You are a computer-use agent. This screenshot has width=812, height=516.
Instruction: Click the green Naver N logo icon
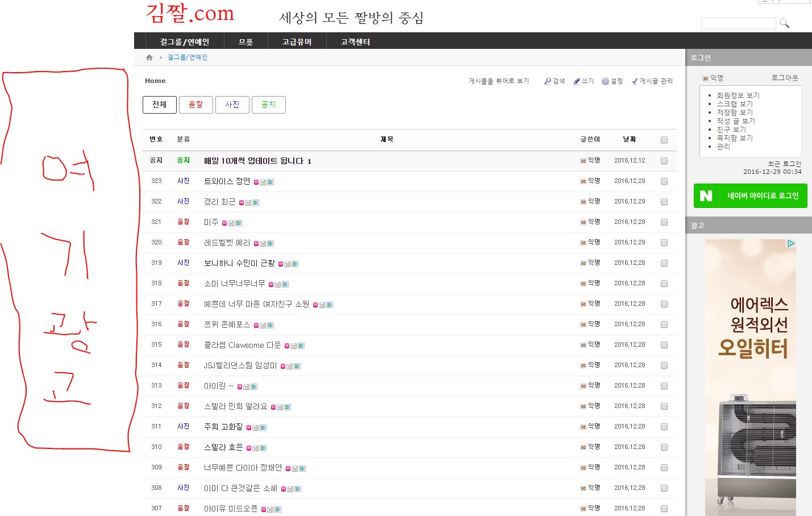[x=706, y=196]
